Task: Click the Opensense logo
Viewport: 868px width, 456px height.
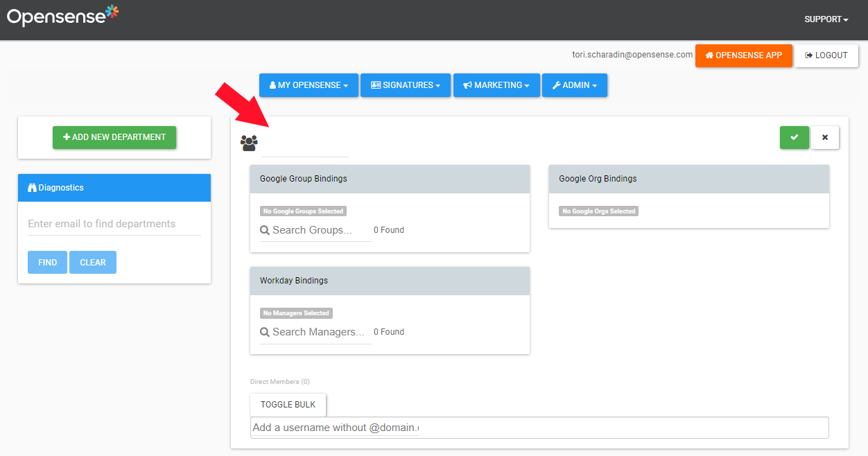Action: tap(63, 15)
